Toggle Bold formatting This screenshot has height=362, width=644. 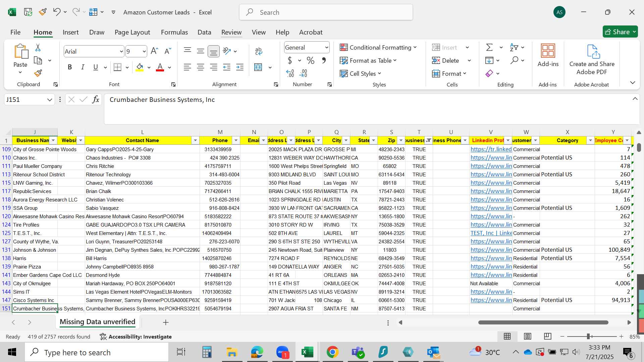click(x=70, y=67)
